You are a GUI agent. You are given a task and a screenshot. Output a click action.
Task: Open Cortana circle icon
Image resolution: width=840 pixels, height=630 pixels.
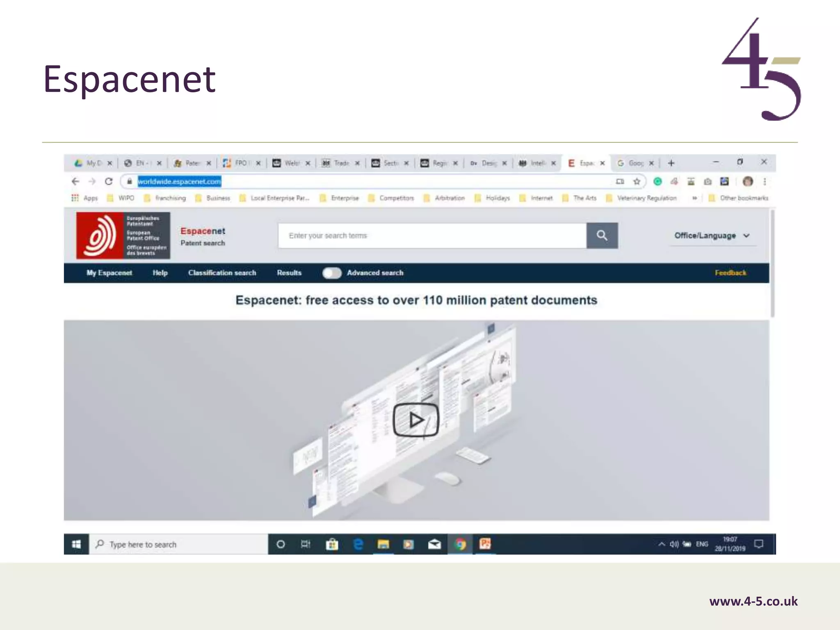pyautogui.click(x=281, y=544)
